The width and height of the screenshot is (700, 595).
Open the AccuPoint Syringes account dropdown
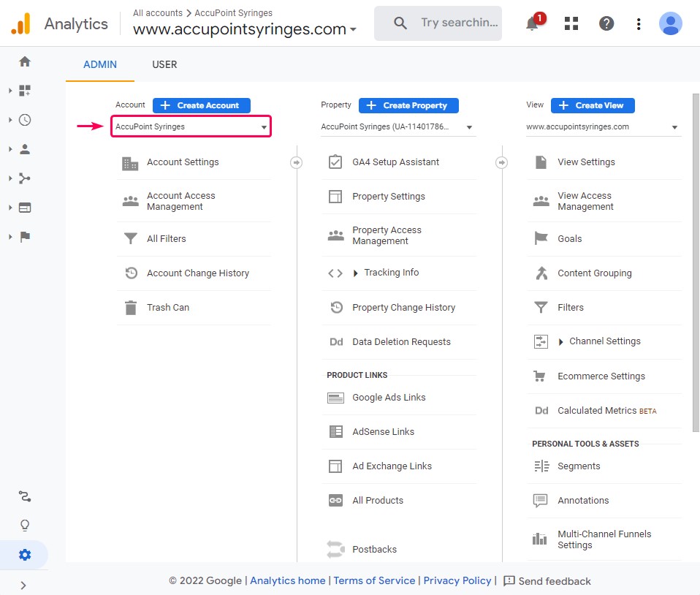(191, 126)
